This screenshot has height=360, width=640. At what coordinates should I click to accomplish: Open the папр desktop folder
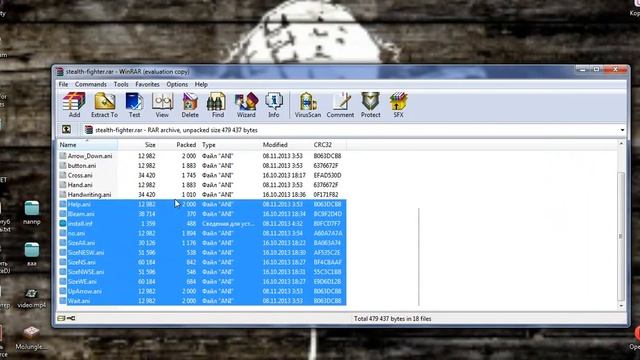(32, 213)
